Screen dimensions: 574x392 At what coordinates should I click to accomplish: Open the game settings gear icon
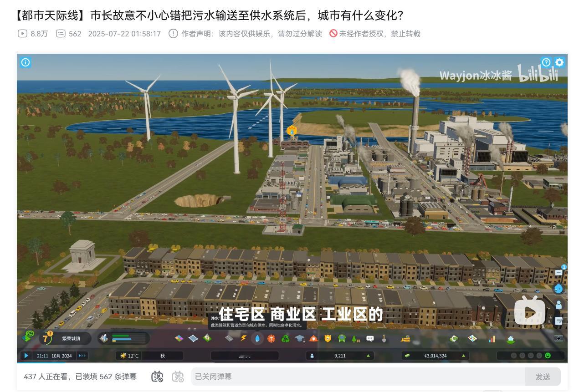pyautogui.click(x=559, y=62)
